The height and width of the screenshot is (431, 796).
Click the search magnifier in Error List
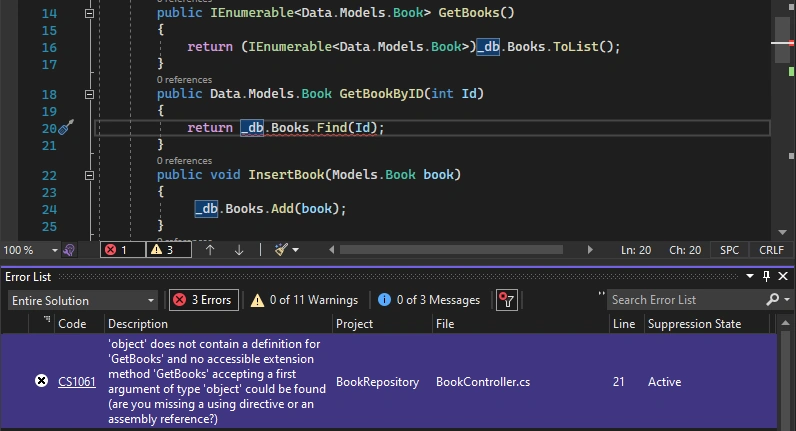click(x=772, y=300)
